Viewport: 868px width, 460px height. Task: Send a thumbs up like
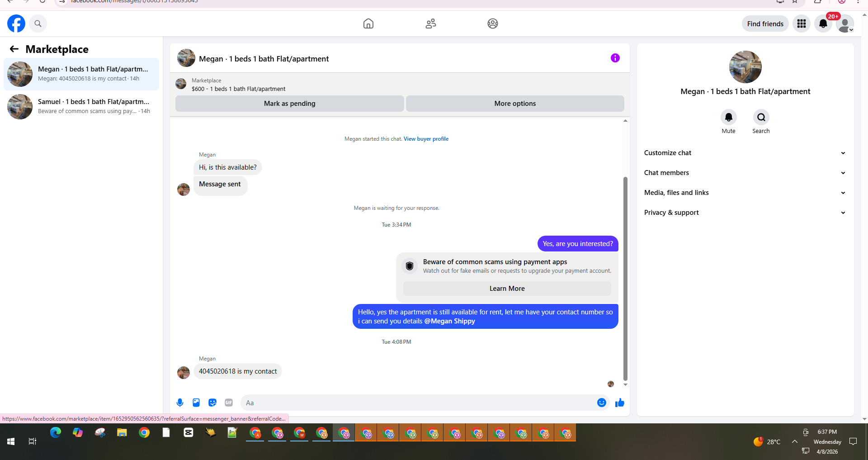coord(620,403)
